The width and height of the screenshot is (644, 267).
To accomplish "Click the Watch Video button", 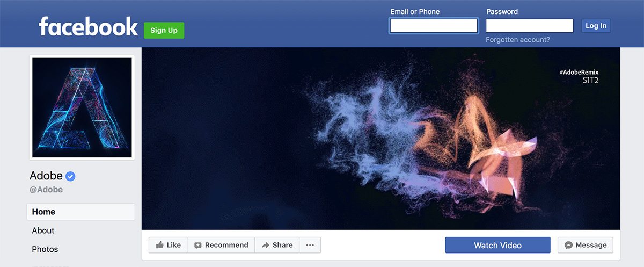I will [x=497, y=245].
